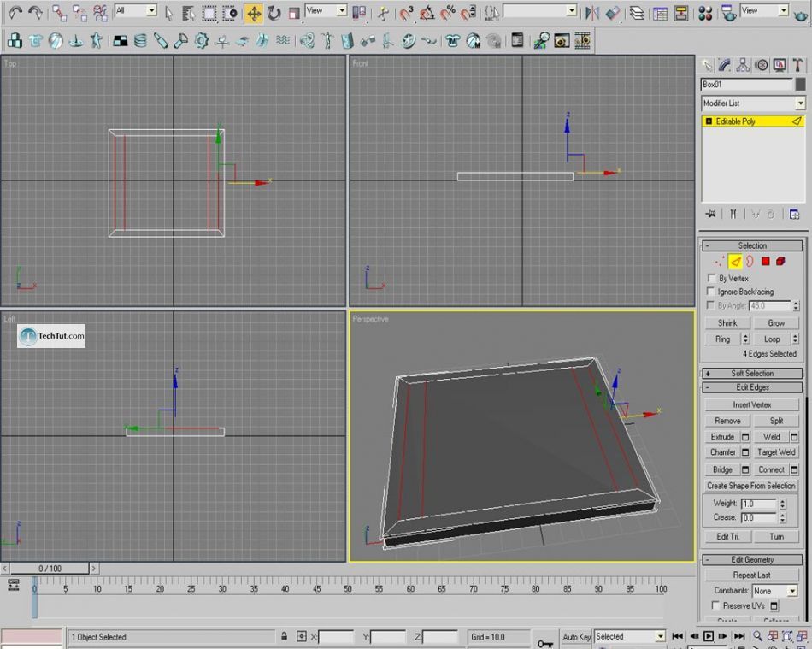Collapse the Edit Geometry rollout
Image resolution: width=812 pixels, height=649 pixels.
tap(752, 559)
